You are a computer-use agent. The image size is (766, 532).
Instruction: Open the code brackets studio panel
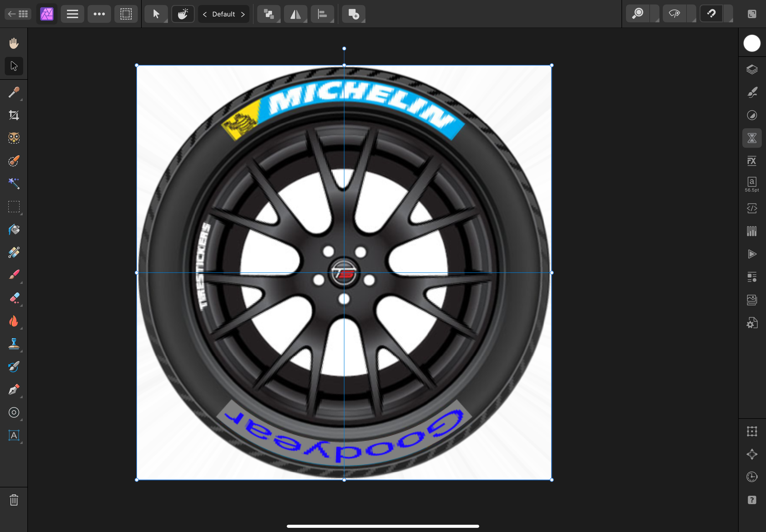[752, 208]
